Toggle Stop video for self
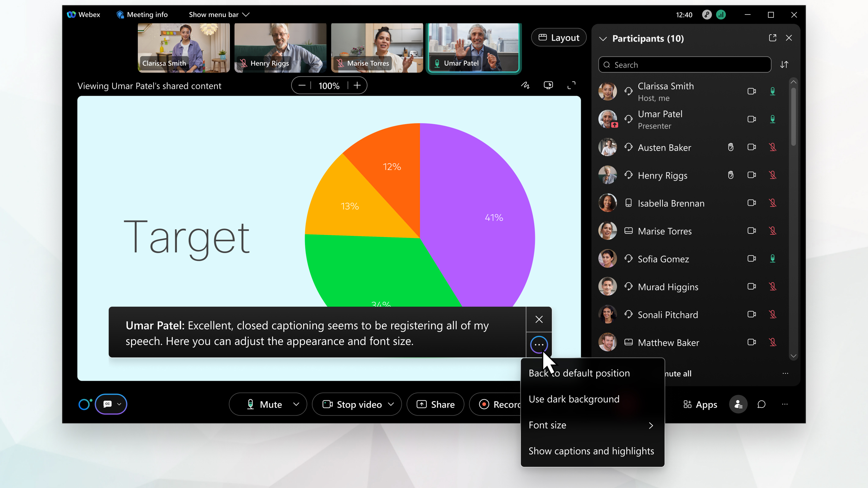868x488 pixels. [352, 404]
